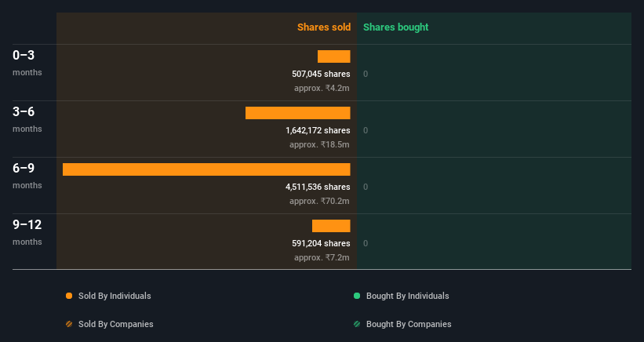Click the Bought By Companies striped green icon
This screenshot has height=342, width=644.
[x=357, y=324]
